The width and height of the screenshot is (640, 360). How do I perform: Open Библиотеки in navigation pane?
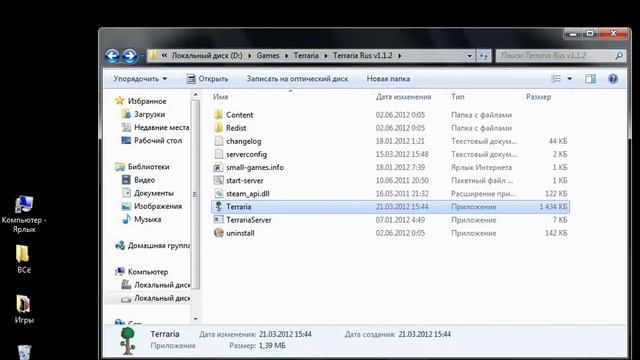coord(148,167)
